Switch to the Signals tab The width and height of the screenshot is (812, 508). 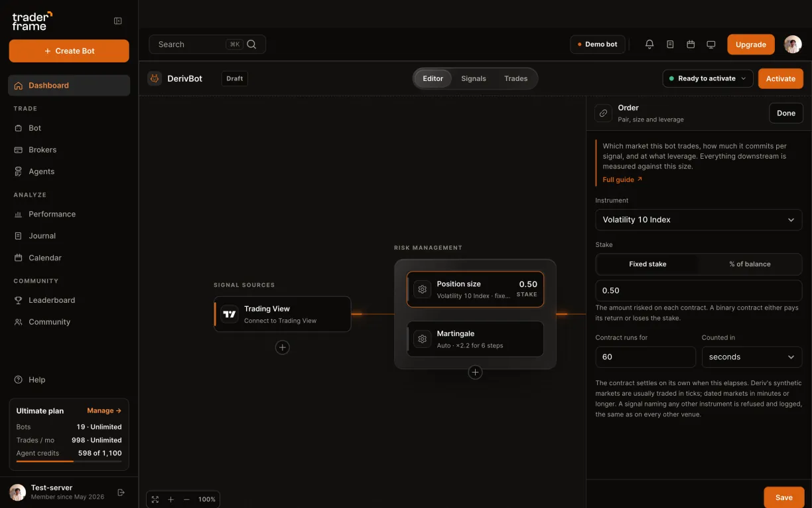474,78
